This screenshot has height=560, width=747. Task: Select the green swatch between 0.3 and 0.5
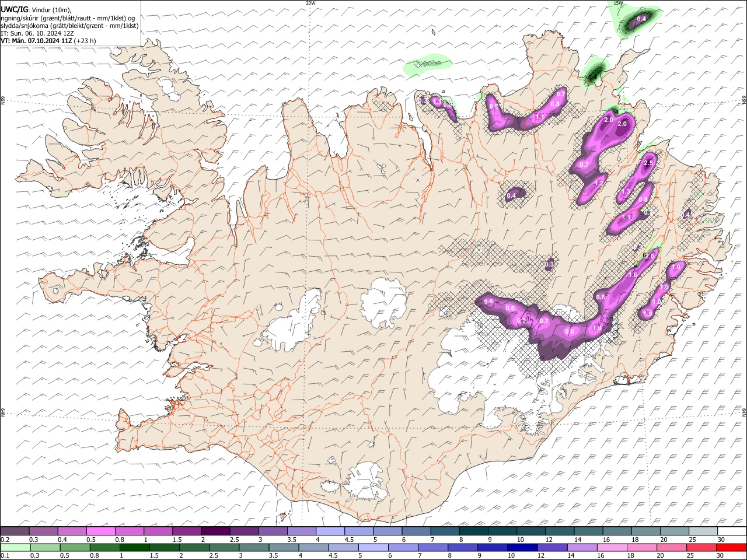(44, 548)
